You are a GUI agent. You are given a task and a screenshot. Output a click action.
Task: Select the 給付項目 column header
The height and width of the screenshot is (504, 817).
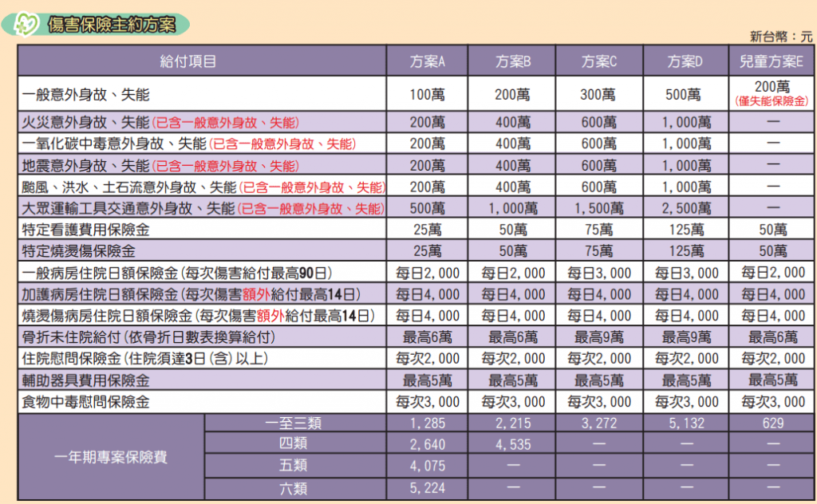[x=188, y=61]
